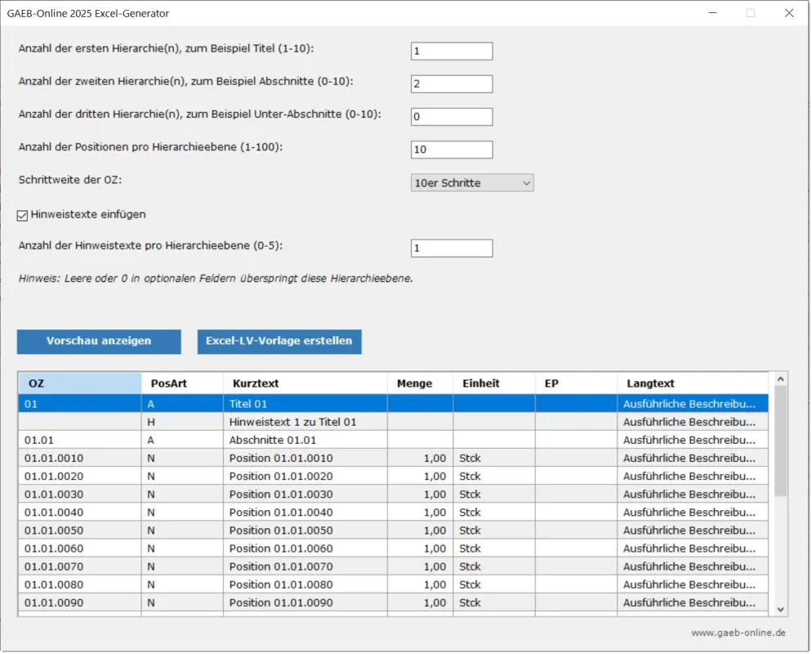Click the www.gaeb-online.de link

click(738, 633)
